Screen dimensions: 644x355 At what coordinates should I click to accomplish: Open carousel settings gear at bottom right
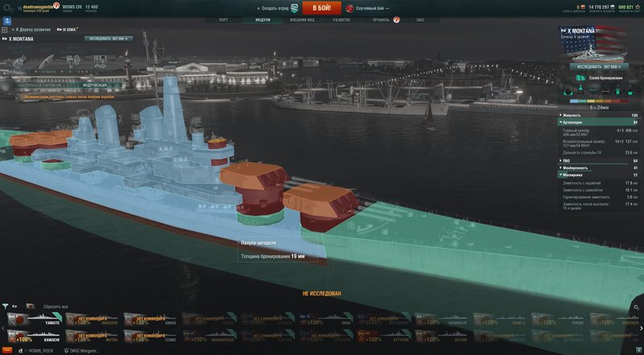(x=636, y=308)
